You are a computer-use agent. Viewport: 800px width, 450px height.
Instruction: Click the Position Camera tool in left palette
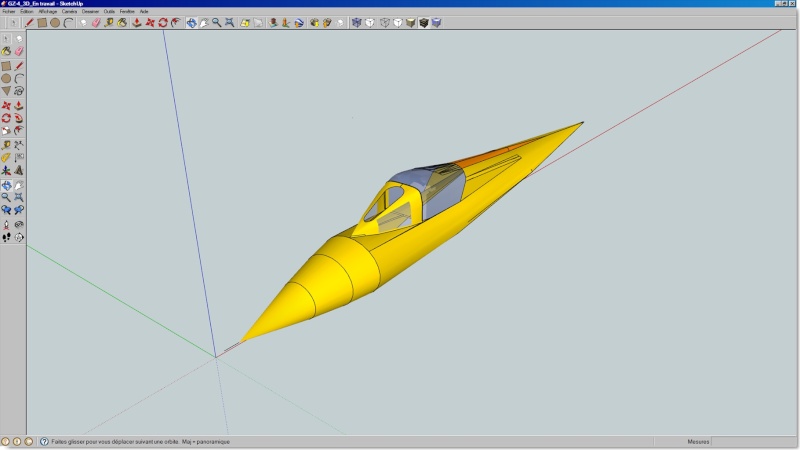pos(6,224)
